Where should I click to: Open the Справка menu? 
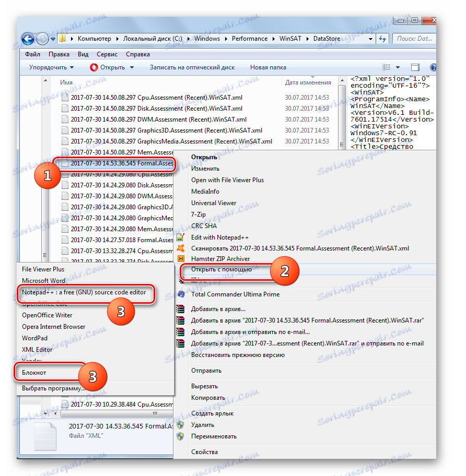tap(137, 54)
